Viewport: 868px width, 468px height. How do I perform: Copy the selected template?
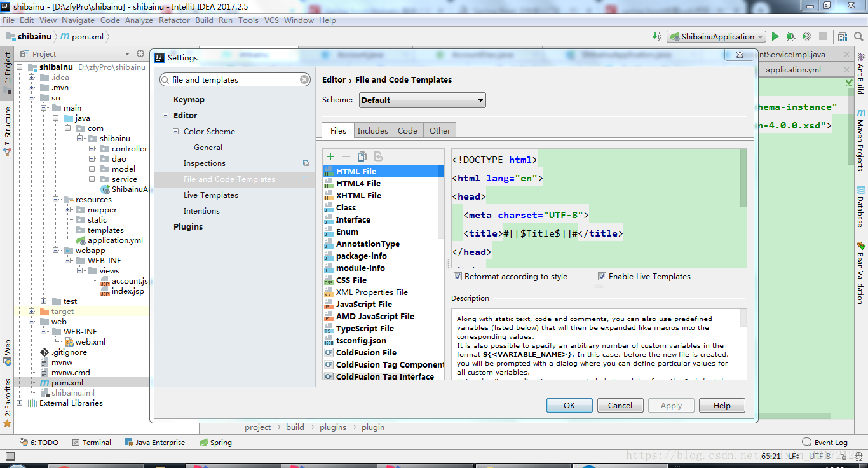click(x=362, y=156)
